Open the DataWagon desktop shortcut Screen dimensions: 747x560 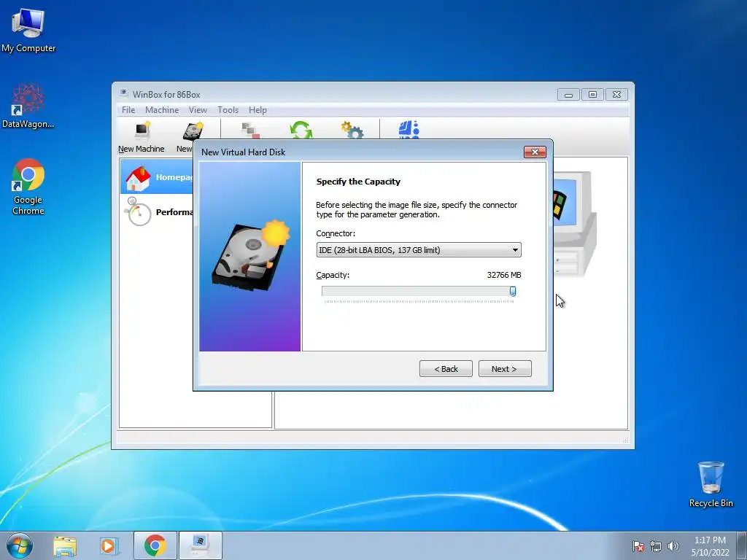coord(28,106)
